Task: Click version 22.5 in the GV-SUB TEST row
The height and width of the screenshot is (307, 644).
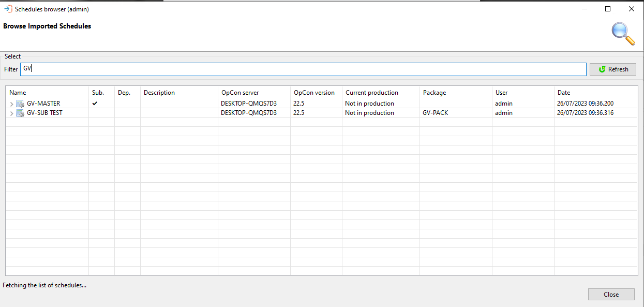Action: click(x=299, y=113)
